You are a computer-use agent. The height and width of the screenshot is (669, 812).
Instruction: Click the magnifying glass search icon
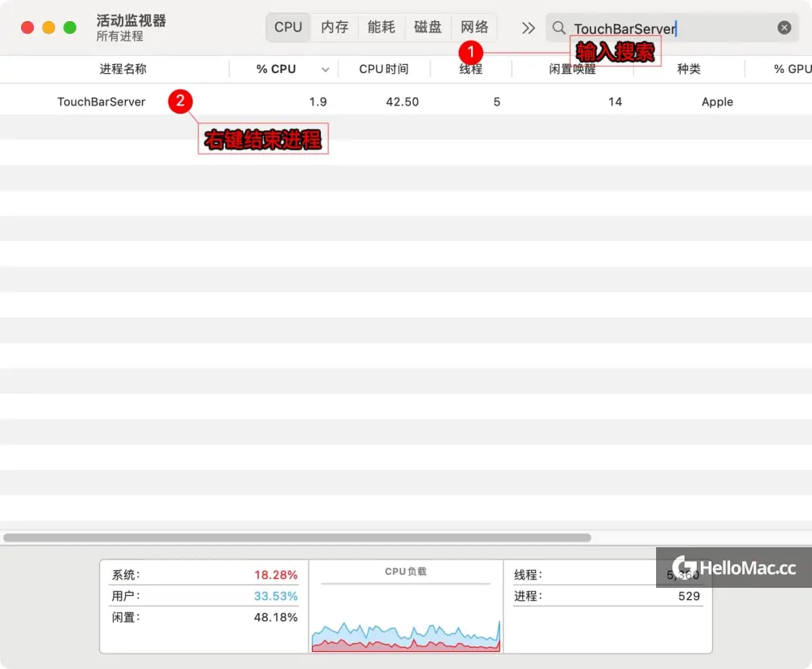[559, 28]
